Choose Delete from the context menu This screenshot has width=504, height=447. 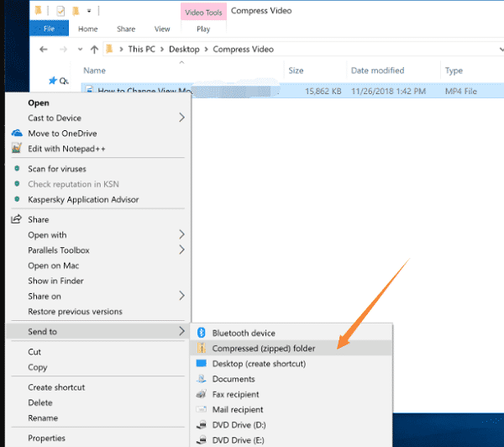(98, 402)
